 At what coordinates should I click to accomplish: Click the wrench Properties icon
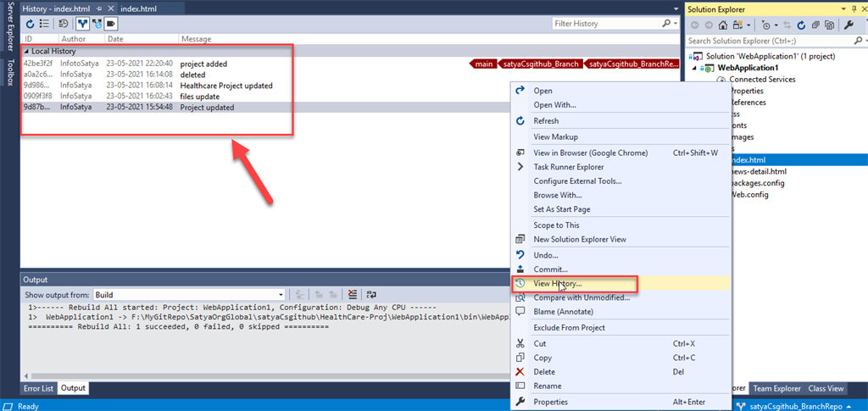coord(849,25)
